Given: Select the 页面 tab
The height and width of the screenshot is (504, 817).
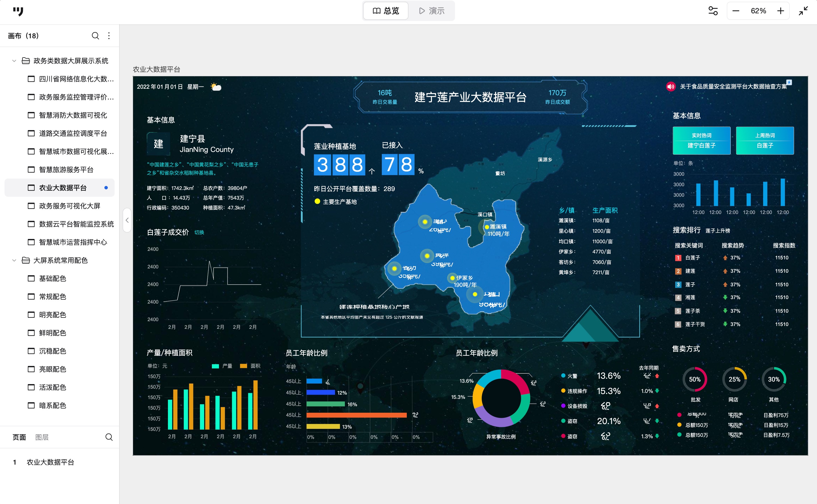Looking at the screenshot, I should (19, 437).
